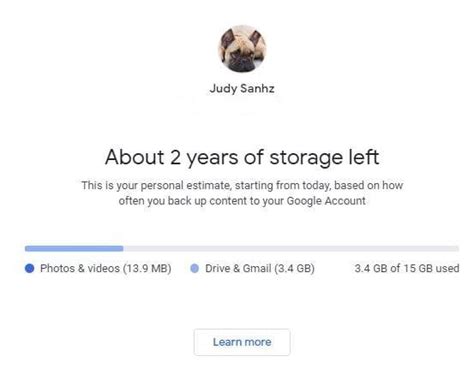
Task: Click the Learn more button
Action: click(242, 342)
